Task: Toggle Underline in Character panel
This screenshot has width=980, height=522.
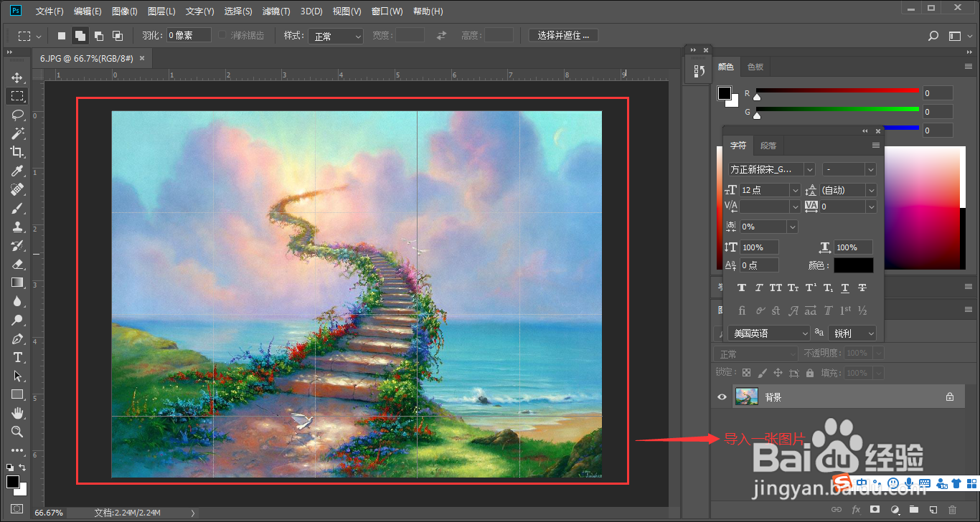Action: pos(845,288)
